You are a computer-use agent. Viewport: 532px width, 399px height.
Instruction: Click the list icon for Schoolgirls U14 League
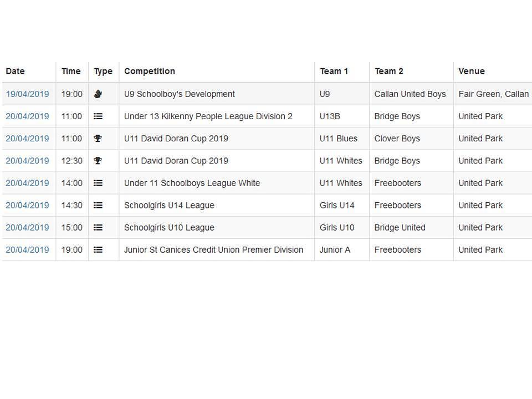[98, 205]
